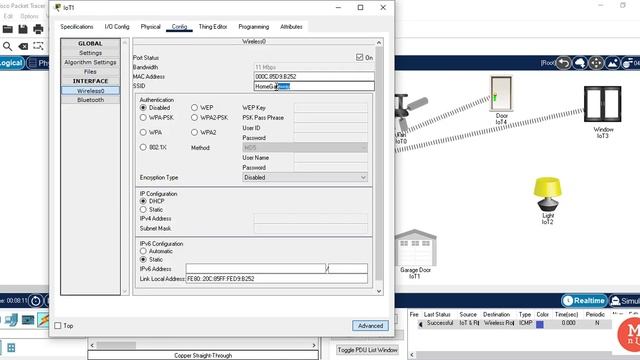Go back one level in workspace navigation
The width and height of the screenshot is (640, 360).
pyautogui.click(x=564, y=63)
